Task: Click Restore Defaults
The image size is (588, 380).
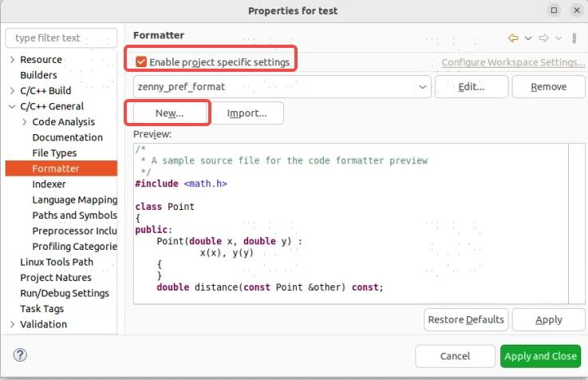Action: coord(466,319)
